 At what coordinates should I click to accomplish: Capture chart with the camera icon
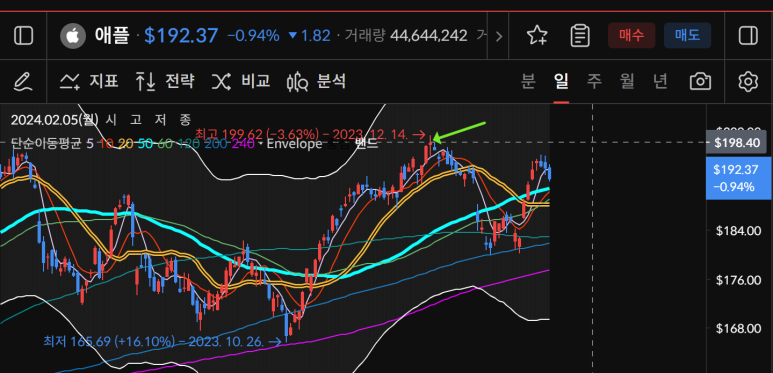[x=701, y=81]
